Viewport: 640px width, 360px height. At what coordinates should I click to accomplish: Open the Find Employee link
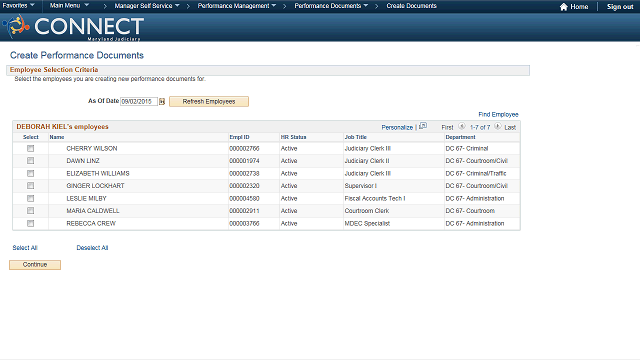pyautogui.click(x=498, y=114)
